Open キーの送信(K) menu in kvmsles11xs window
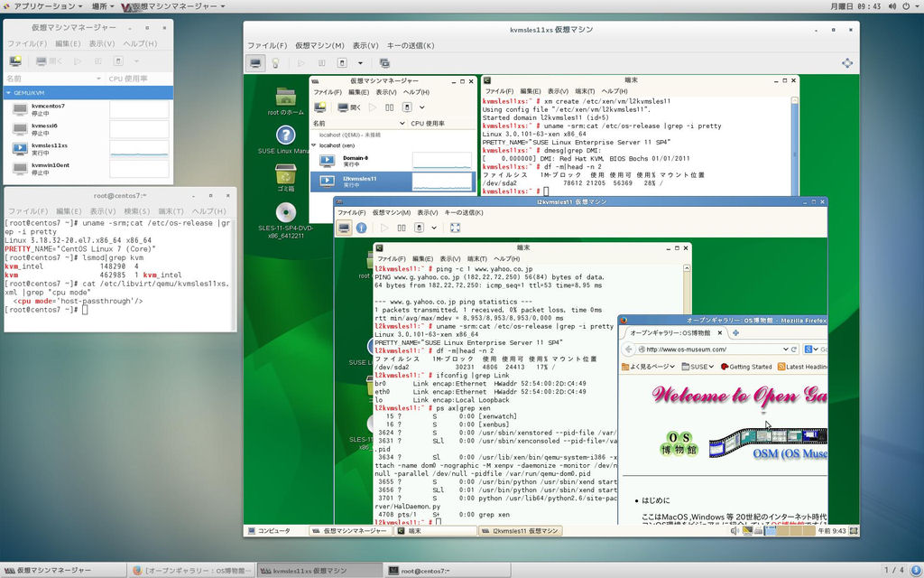The image size is (924, 578). tap(411, 45)
